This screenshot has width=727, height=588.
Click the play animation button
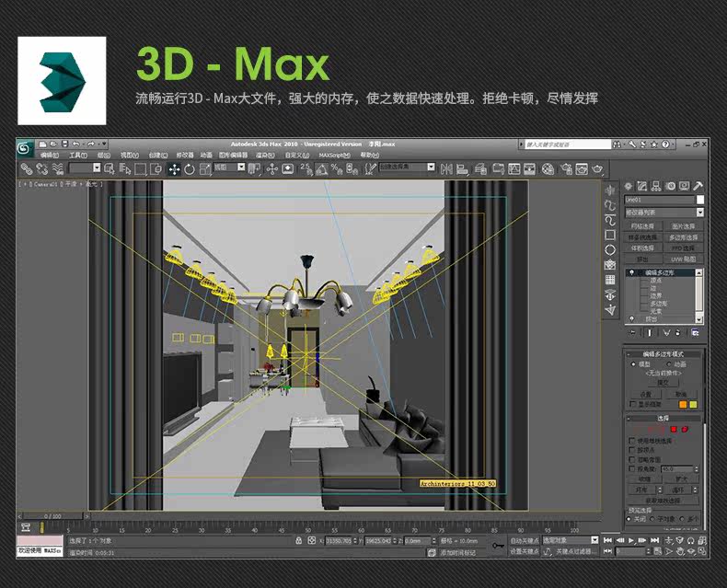tap(631, 541)
